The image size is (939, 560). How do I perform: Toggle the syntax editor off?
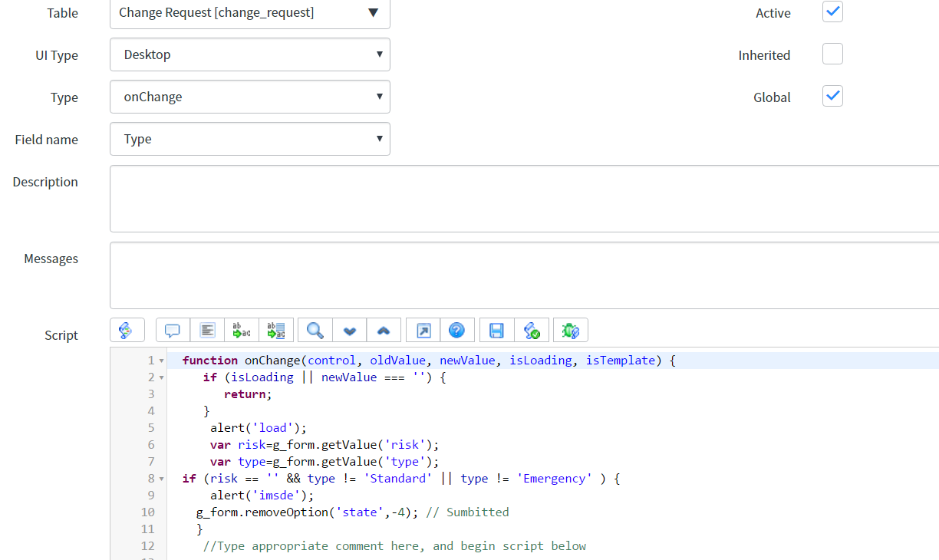click(x=127, y=330)
